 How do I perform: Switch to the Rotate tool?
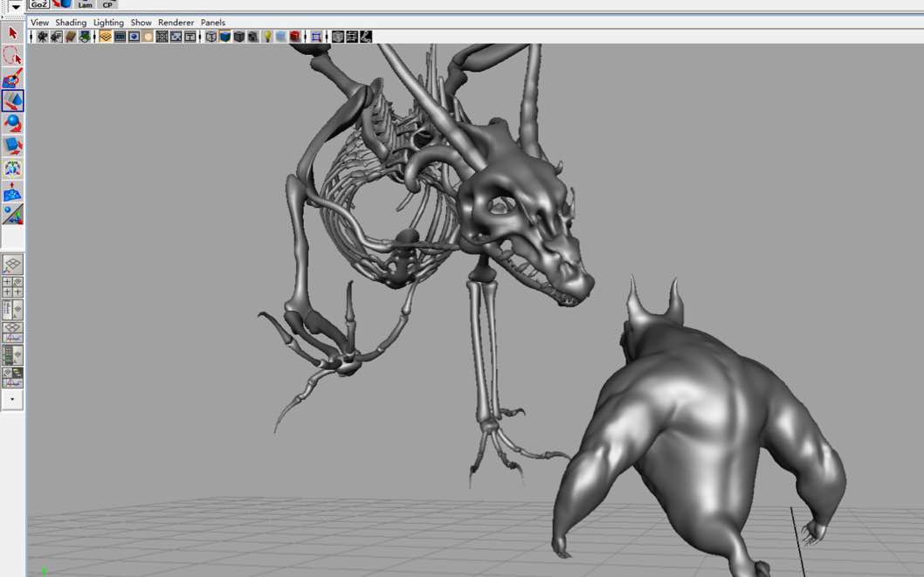(13, 124)
